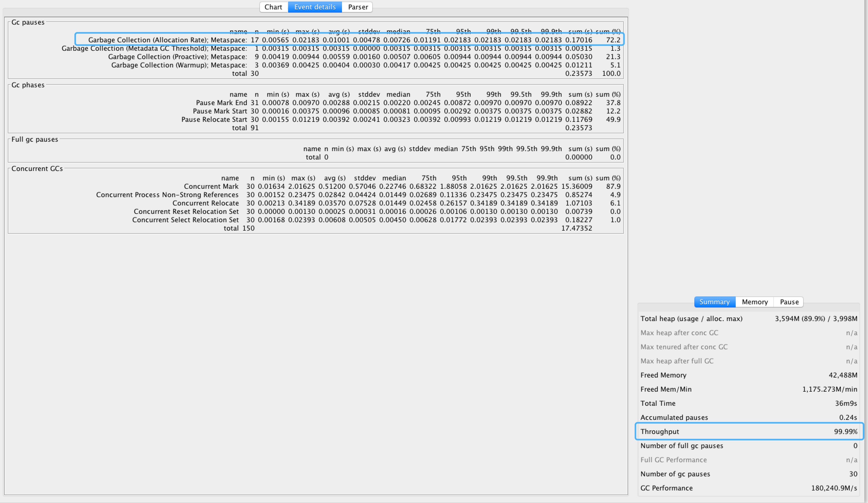Click the Throughput row in the summary
Viewport: 868px width, 503px height.
pos(748,431)
